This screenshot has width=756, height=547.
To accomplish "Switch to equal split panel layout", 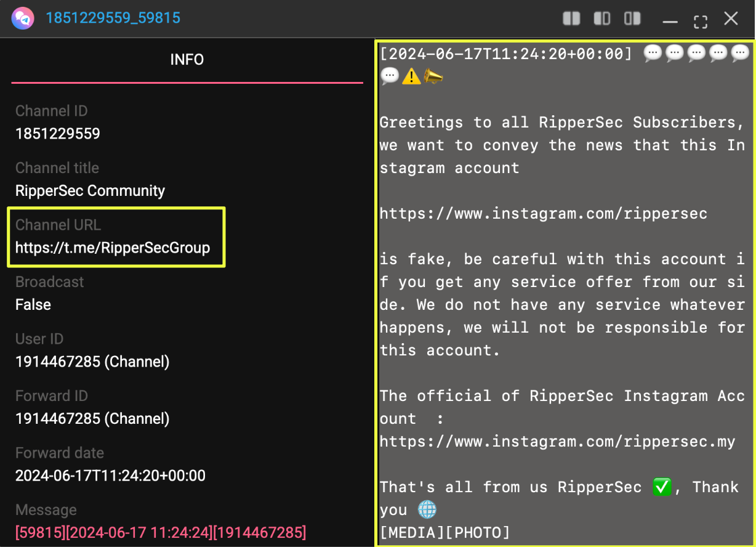I will pos(571,18).
